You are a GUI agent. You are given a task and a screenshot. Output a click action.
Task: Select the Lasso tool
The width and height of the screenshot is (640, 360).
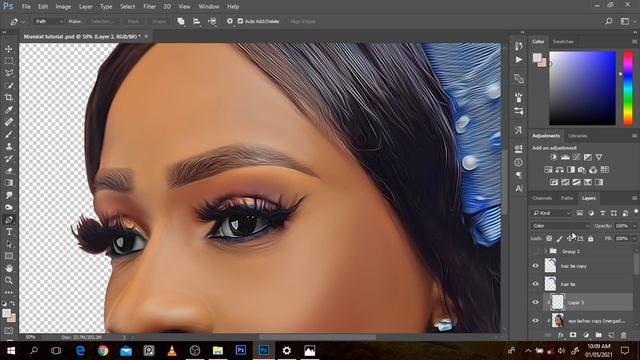tap(9, 73)
